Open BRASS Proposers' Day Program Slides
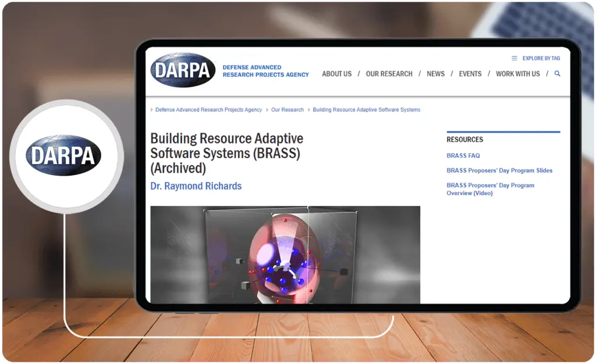This screenshot has height=364, width=596. 499,170
